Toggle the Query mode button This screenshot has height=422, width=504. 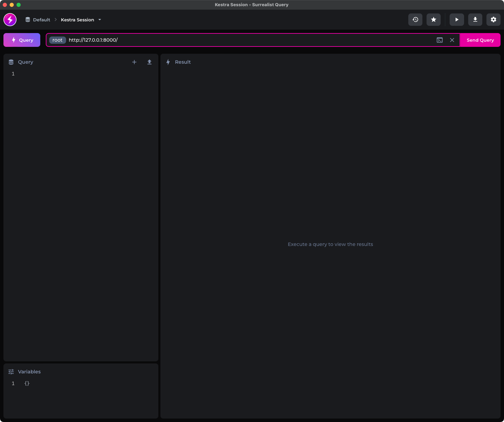(x=22, y=40)
